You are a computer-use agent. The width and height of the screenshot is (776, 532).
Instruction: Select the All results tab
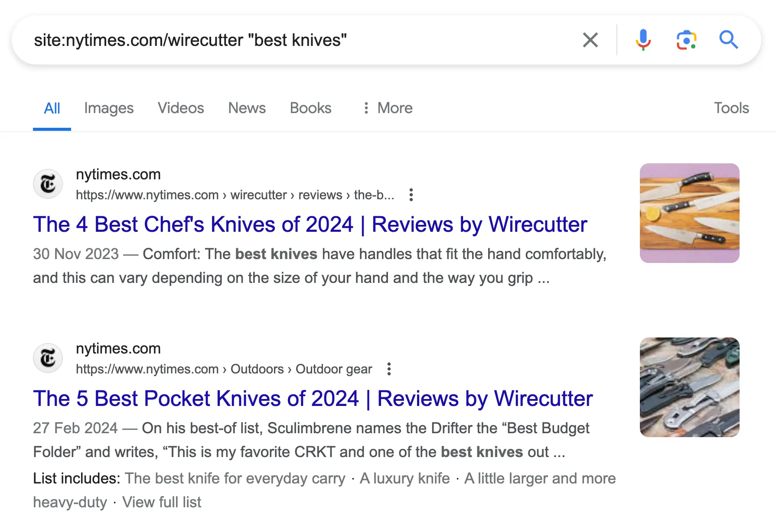point(52,108)
